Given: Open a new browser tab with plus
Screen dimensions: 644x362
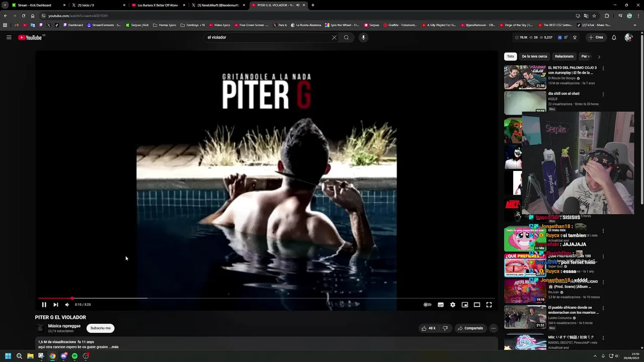Looking at the screenshot, I should (x=313, y=5).
